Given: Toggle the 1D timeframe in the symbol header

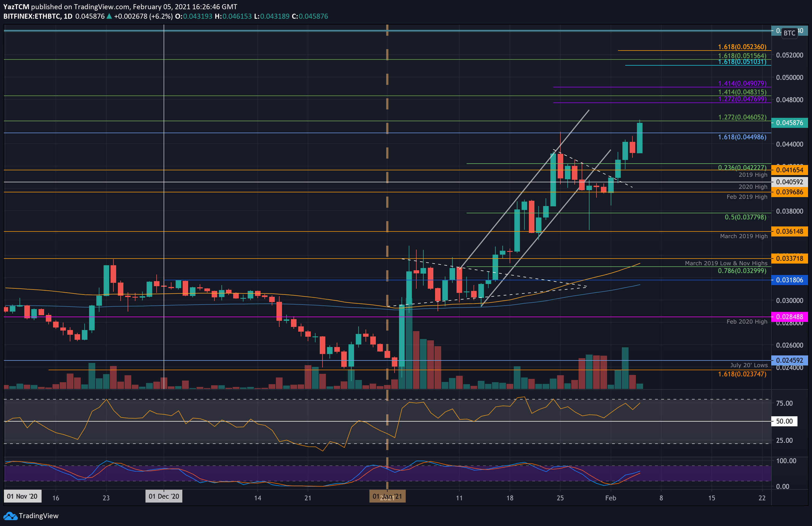Looking at the screenshot, I should coord(68,16).
